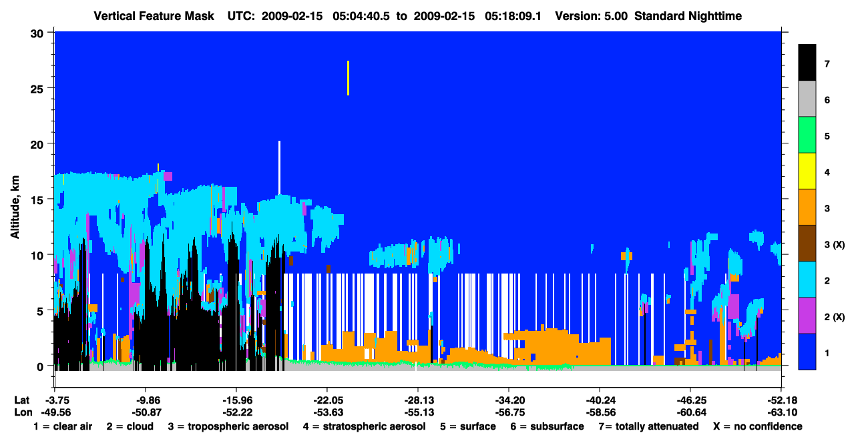Click latitude value -22.05
Viewport: 868px width, 445px height.
click(327, 400)
